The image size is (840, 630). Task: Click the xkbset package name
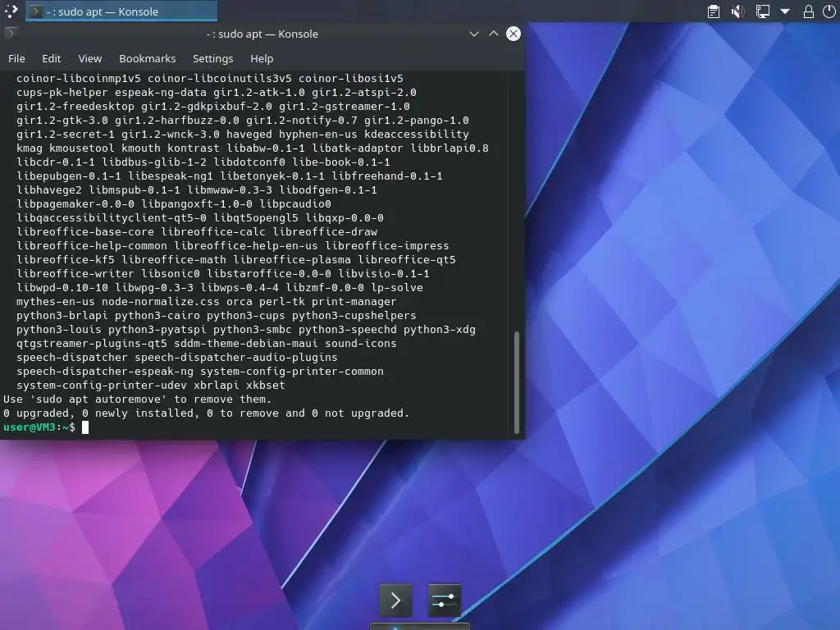(x=266, y=386)
